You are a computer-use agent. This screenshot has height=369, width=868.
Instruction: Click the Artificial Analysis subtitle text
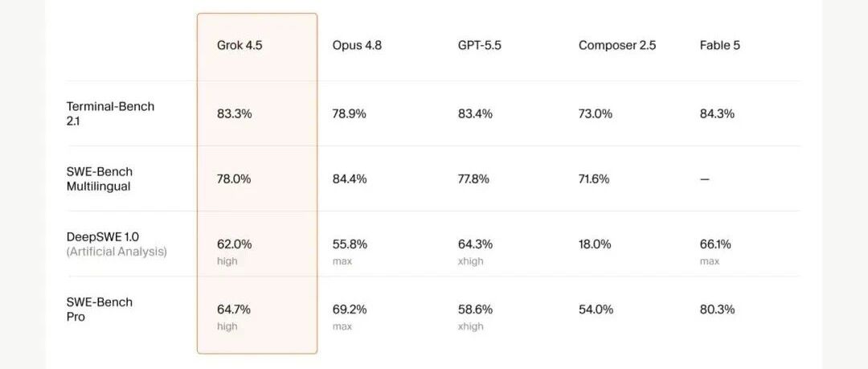click(x=117, y=252)
